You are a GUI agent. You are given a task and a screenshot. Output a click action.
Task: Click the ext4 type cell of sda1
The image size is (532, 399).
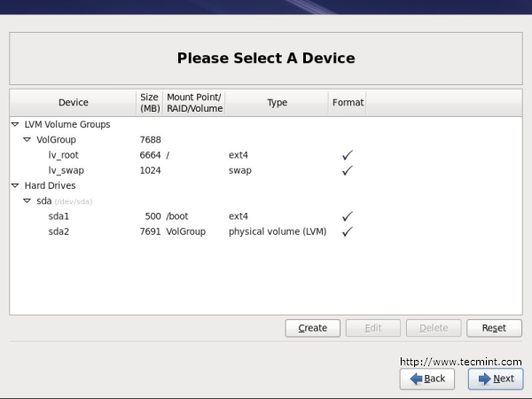pos(239,216)
